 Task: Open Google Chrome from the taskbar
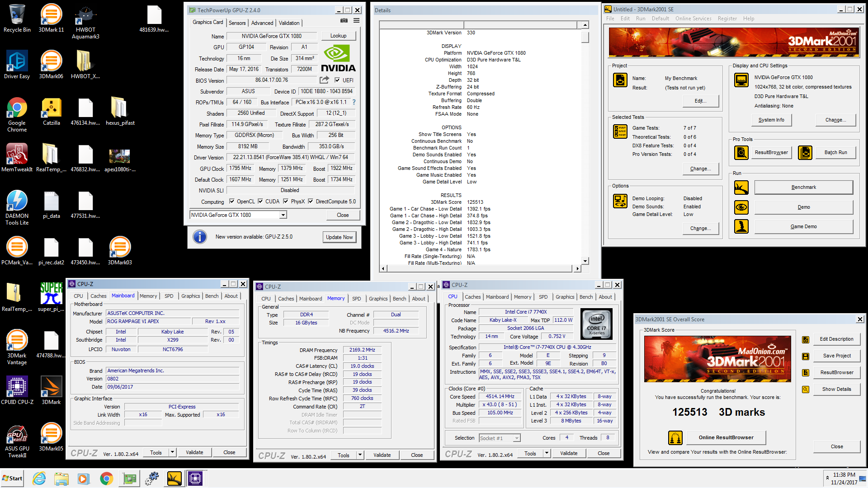[x=107, y=479]
